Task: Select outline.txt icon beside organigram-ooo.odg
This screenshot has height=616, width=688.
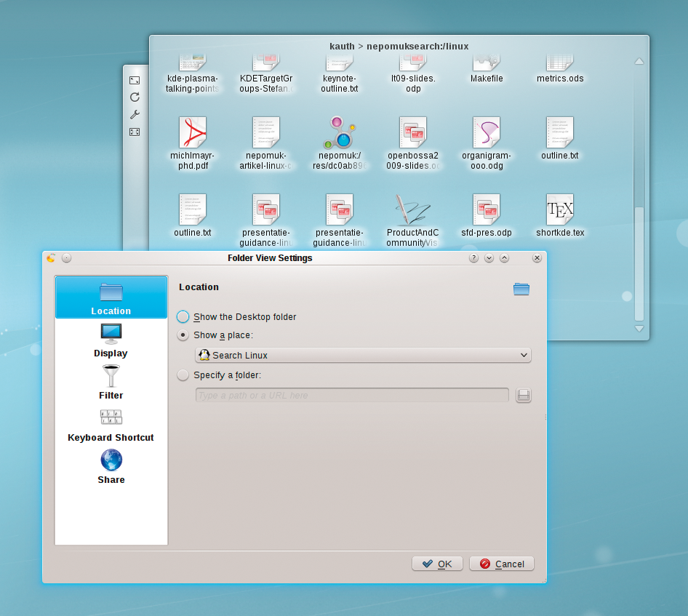Action: coord(560,132)
